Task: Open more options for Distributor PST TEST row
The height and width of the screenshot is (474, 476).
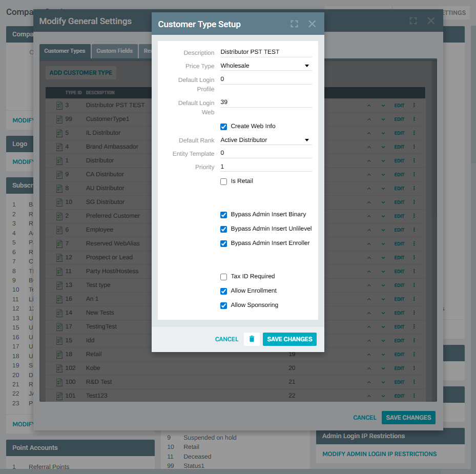Action: pyautogui.click(x=414, y=105)
